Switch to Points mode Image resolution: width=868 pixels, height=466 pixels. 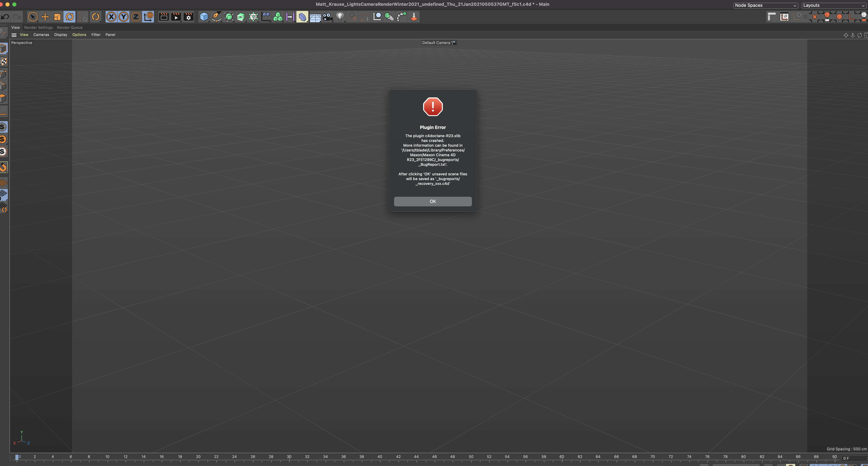click(x=3, y=74)
